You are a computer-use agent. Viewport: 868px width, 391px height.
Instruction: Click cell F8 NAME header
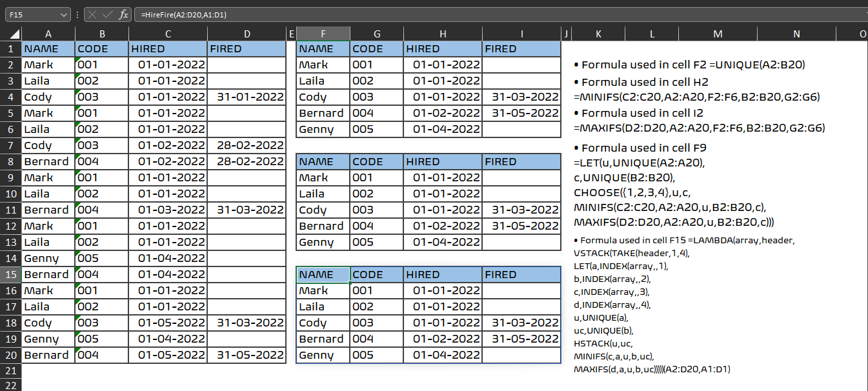pyautogui.click(x=323, y=161)
